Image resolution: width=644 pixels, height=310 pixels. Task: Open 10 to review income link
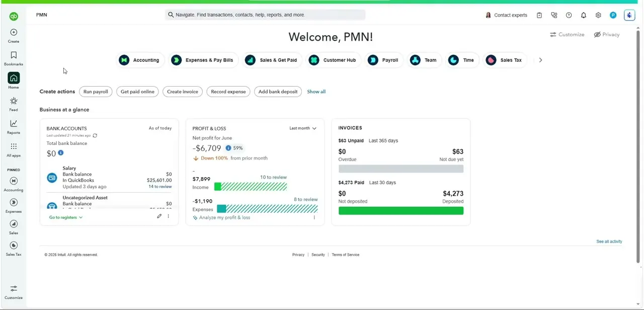[x=273, y=177]
